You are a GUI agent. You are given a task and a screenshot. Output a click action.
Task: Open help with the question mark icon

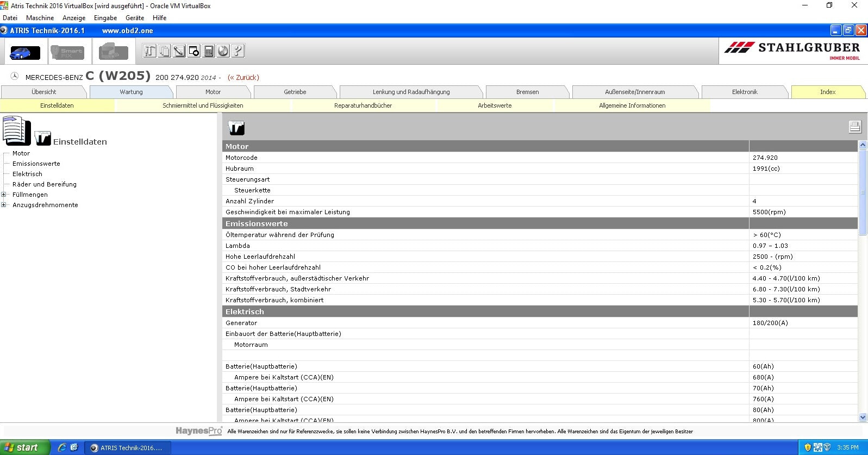238,51
